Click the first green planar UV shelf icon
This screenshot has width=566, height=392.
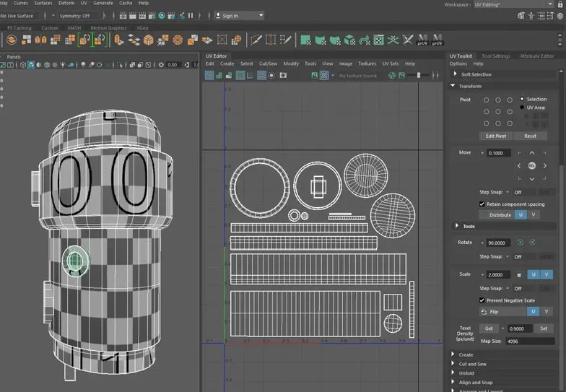pos(306,40)
